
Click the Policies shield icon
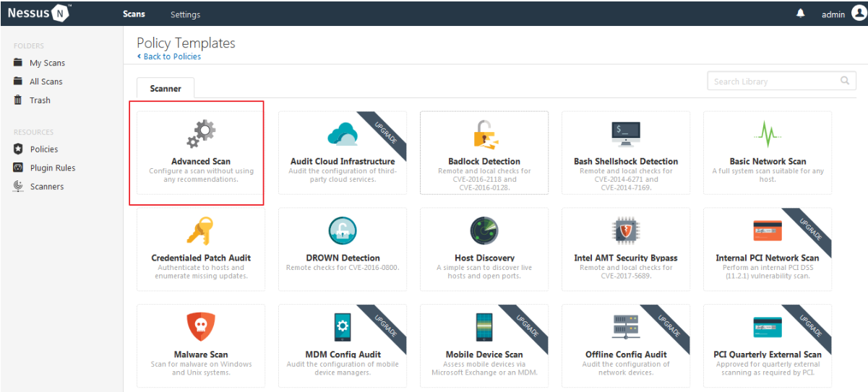coord(18,149)
